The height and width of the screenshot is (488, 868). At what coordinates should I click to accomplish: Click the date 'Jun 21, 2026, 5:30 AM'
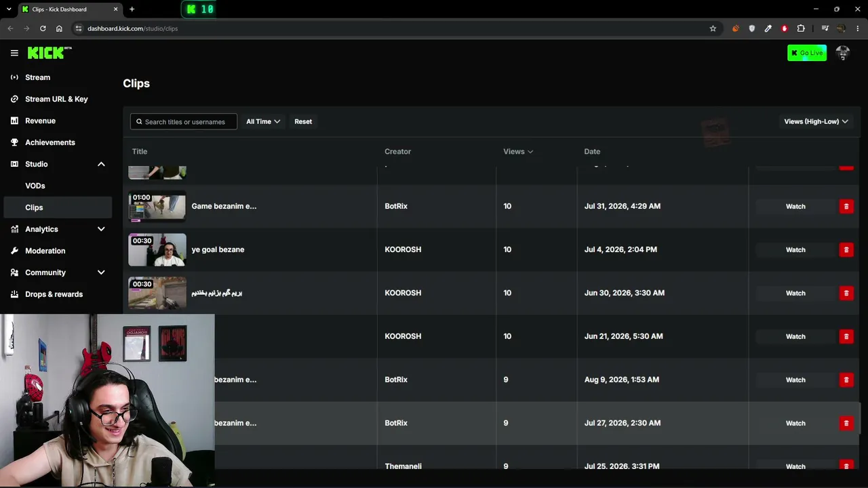(x=623, y=336)
